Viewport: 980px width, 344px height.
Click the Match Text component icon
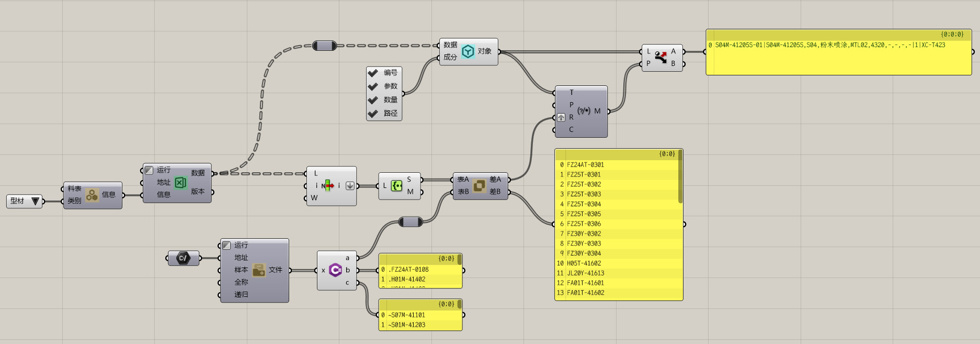click(584, 111)
